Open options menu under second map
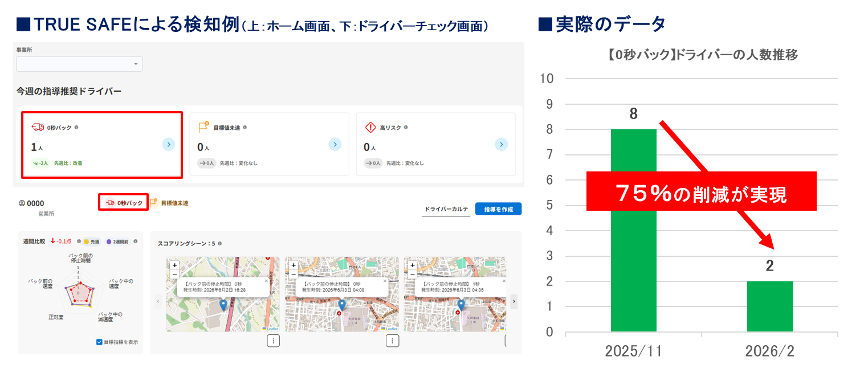Viewport: 868px width, 385px height. (x=392, y=341)
